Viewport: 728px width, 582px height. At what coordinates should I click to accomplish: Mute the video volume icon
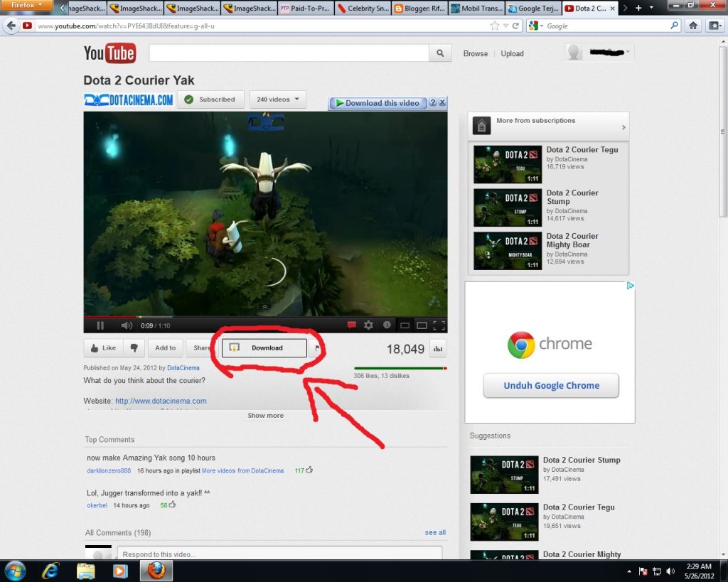point(127,325)
